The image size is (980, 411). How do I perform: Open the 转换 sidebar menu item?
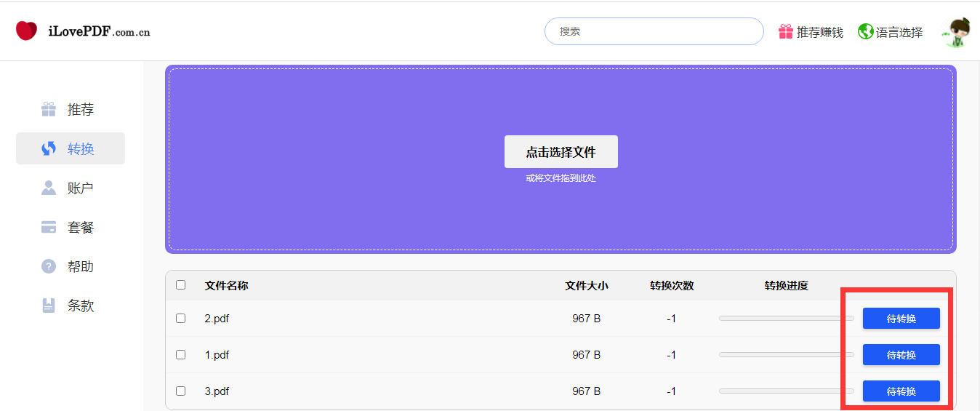pyautogui.click(x=71, y=149)
